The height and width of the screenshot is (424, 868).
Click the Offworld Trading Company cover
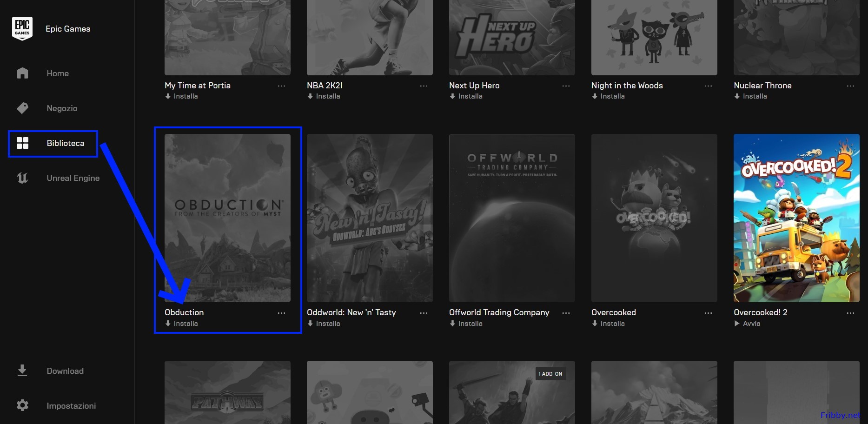click(x=512, y=218)
